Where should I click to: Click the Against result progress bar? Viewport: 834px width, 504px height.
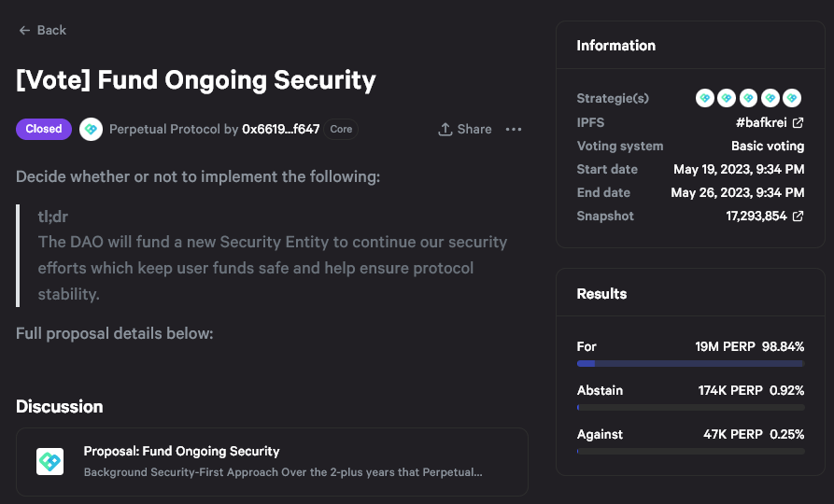690,452
